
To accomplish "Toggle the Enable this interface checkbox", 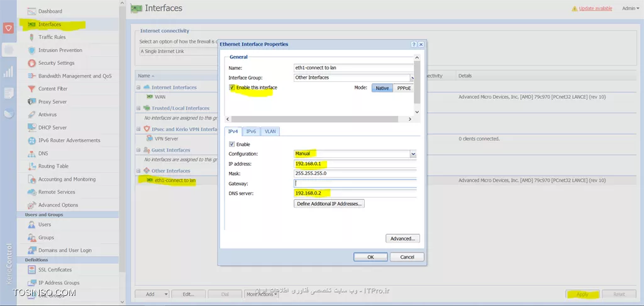I will [x=232, y=88].
